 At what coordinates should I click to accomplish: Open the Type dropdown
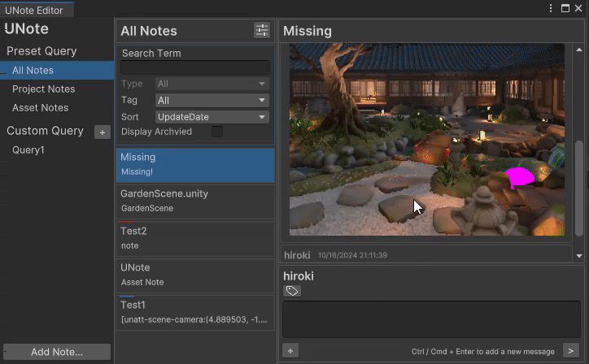click(212, 84)
